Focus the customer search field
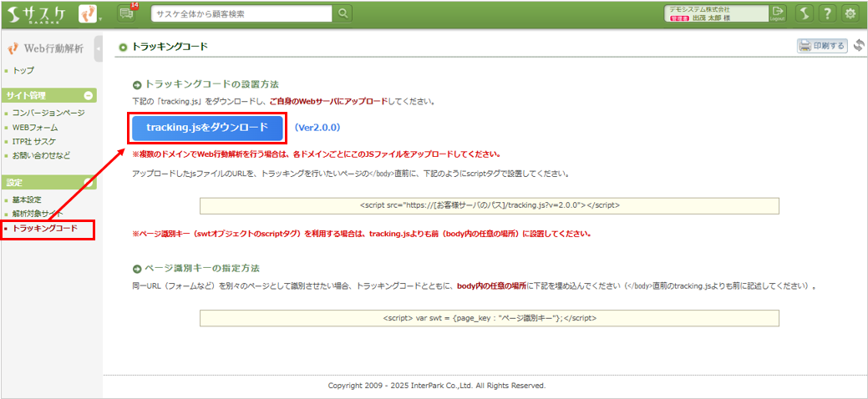Viewport: 868px width, 399px height. 242,13
